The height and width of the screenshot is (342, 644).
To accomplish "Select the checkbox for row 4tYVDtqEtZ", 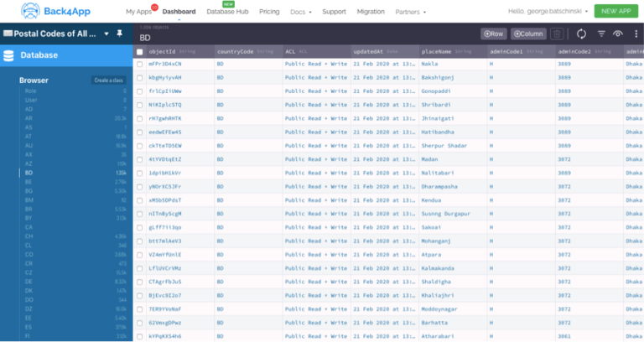I will [140, 158].
